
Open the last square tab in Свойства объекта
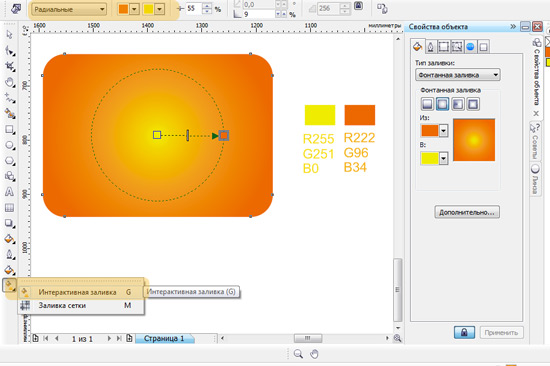pos(483,47)
